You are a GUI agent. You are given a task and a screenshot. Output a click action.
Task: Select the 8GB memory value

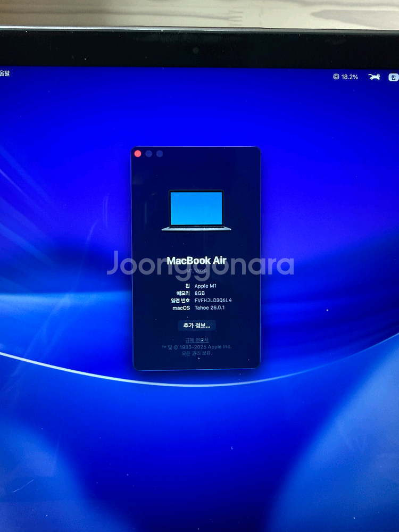199,293
